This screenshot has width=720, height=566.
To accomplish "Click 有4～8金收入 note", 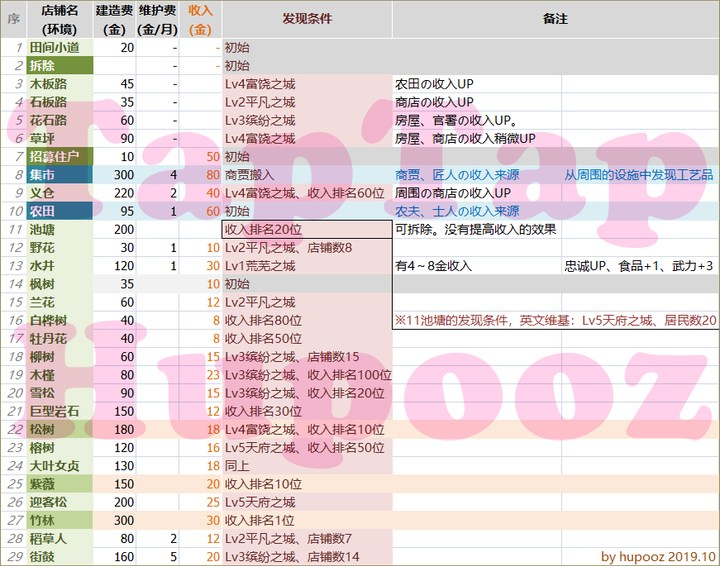I will pyautogui.click(x=433, y=266).
